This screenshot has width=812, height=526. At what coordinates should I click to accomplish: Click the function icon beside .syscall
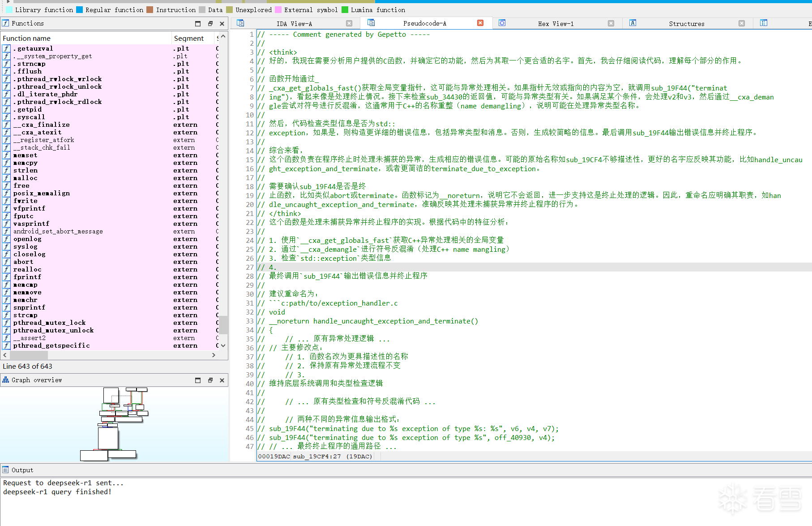(6, 117)
